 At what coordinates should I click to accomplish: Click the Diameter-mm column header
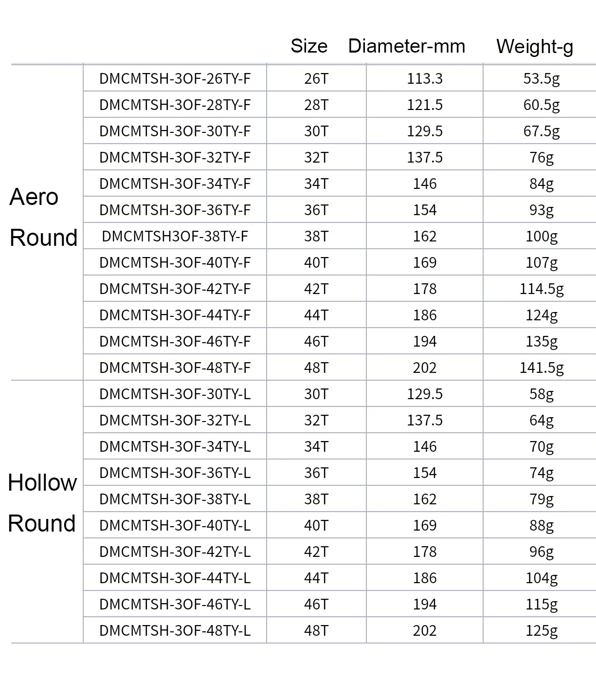click(x=407, y=46)
